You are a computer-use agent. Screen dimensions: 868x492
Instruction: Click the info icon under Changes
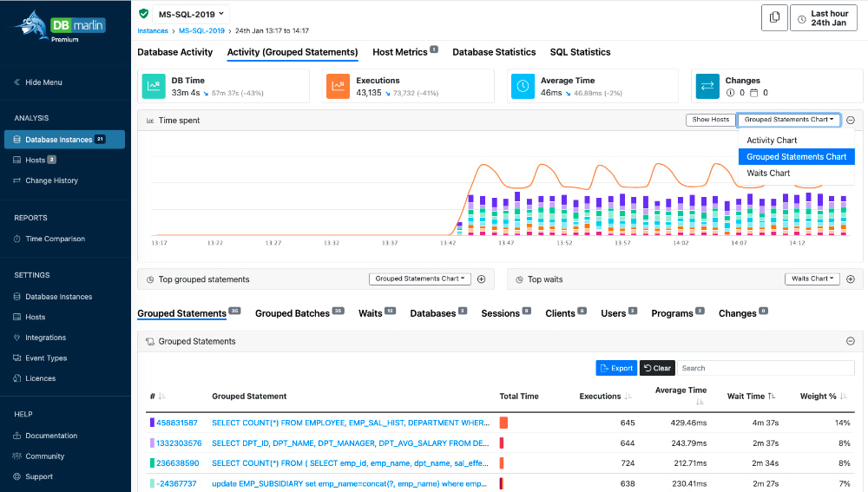click(x=730, y=93)
